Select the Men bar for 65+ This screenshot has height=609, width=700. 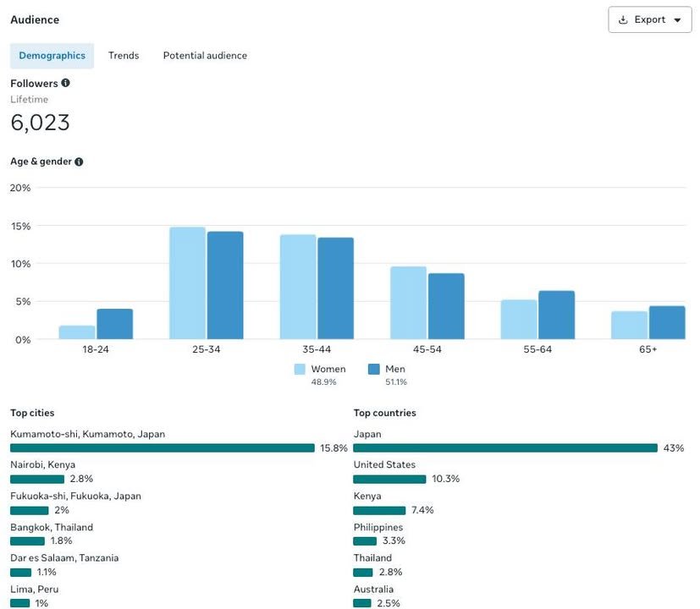[x=667, y=322]
